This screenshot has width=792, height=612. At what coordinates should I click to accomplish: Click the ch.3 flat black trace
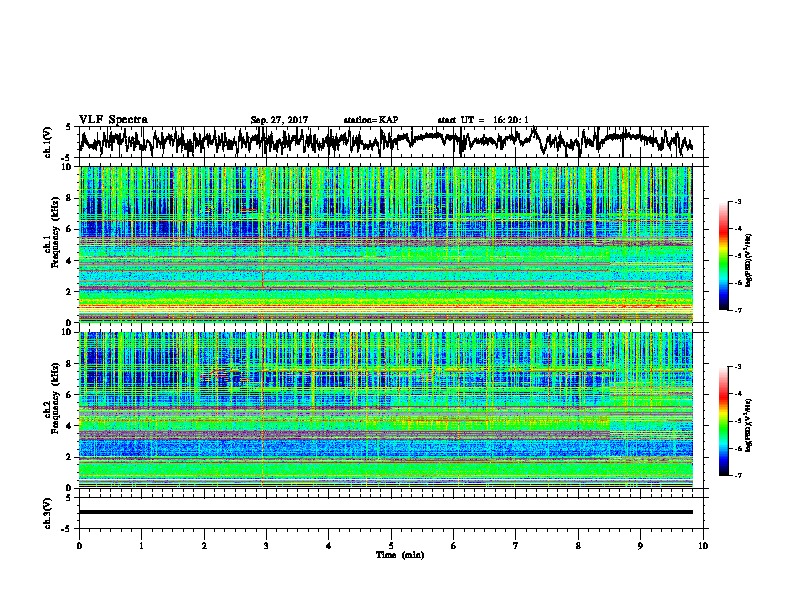(386, 512)
